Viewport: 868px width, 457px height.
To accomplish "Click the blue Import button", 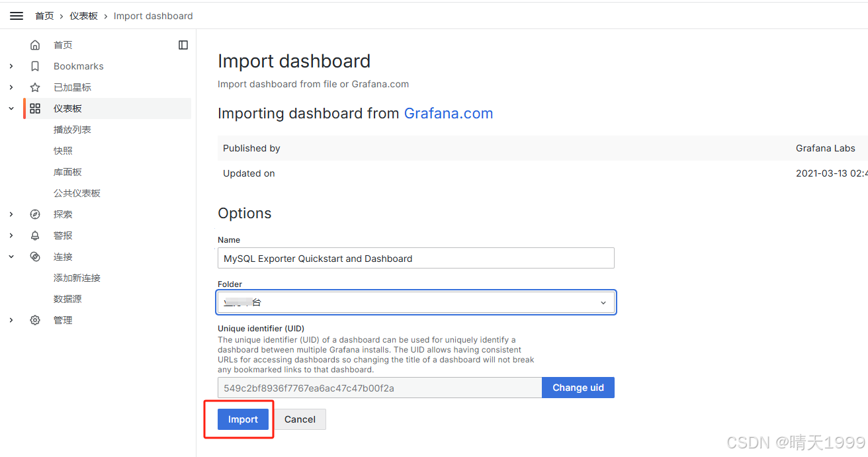I will coord(243,419).
